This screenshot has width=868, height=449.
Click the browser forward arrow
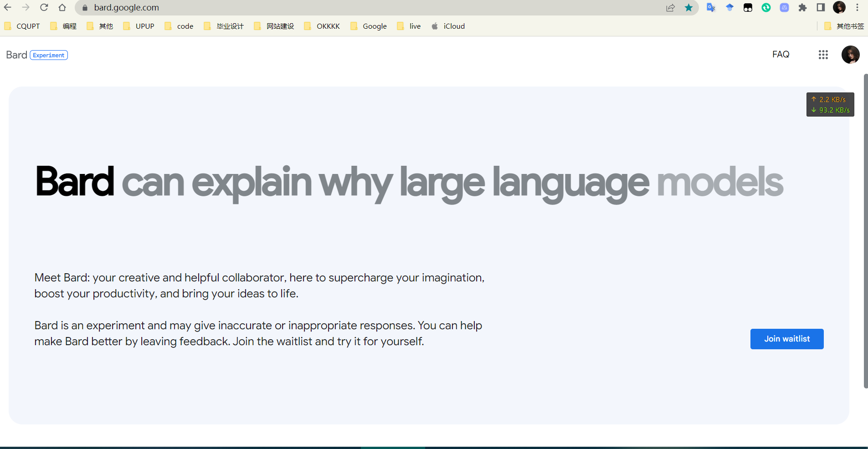[26, 7]
